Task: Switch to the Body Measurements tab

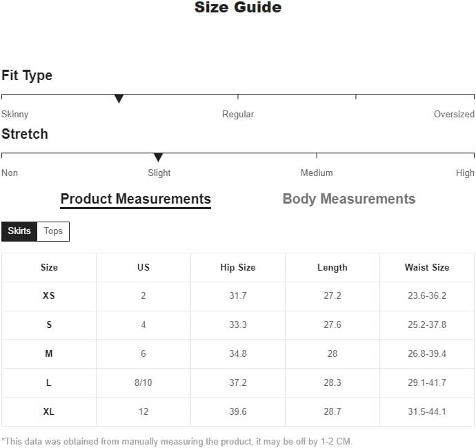Action: click(x=349, y=199)
